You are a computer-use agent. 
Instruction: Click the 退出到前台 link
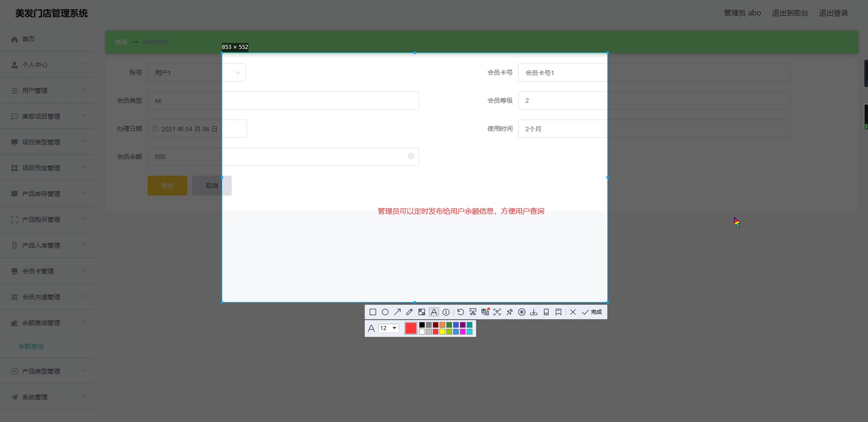(790, 13)
